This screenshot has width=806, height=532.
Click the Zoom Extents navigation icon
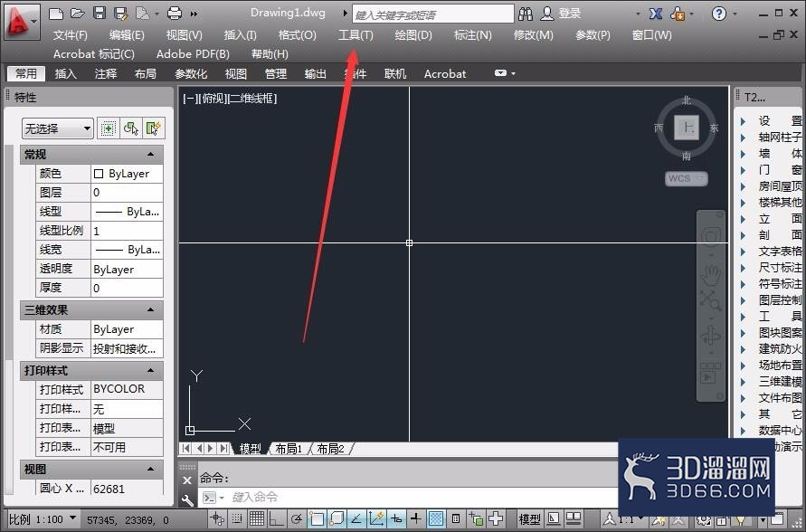[710, 300]
